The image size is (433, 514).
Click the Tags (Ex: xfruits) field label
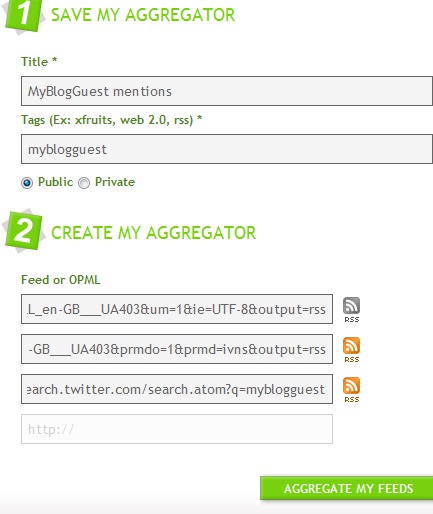click(112, 120)
